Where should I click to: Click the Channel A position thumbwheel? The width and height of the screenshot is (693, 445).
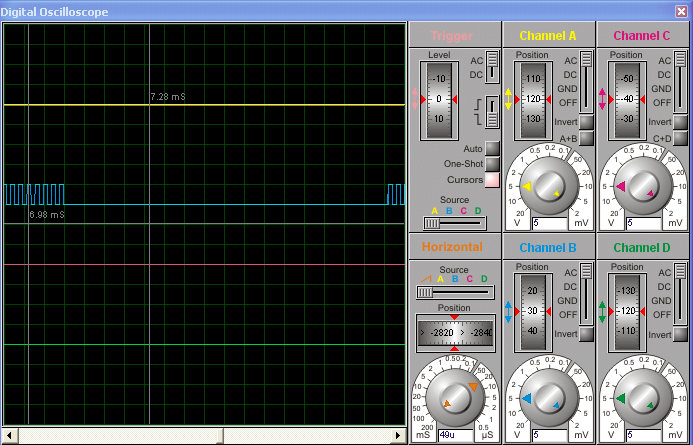point(531,100)
